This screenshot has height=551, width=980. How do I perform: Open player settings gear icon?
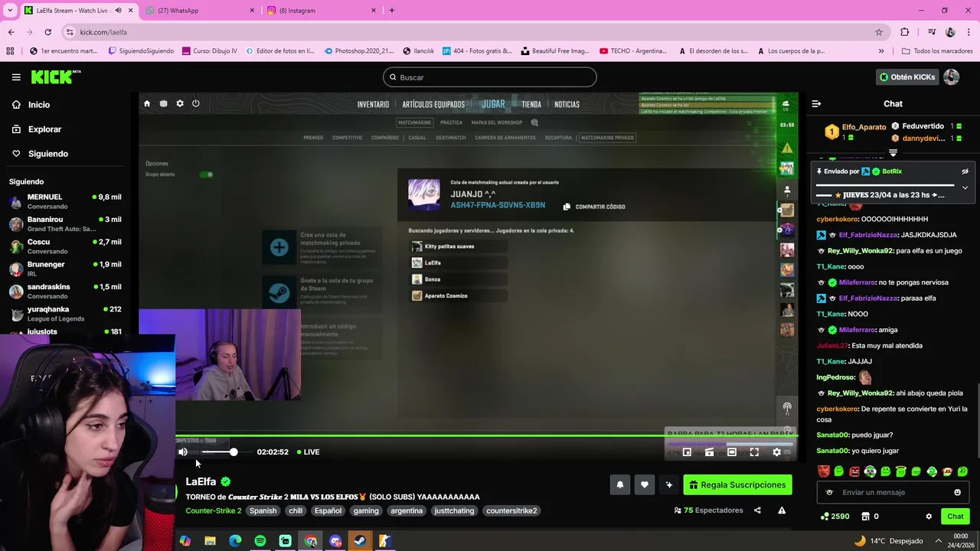[x=776, y=452]
